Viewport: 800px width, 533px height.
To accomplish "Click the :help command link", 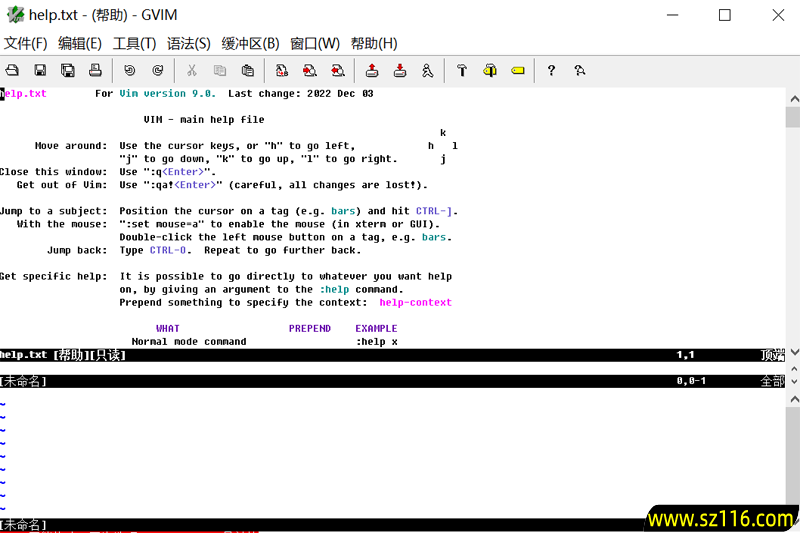I will (x=334, y=290).
